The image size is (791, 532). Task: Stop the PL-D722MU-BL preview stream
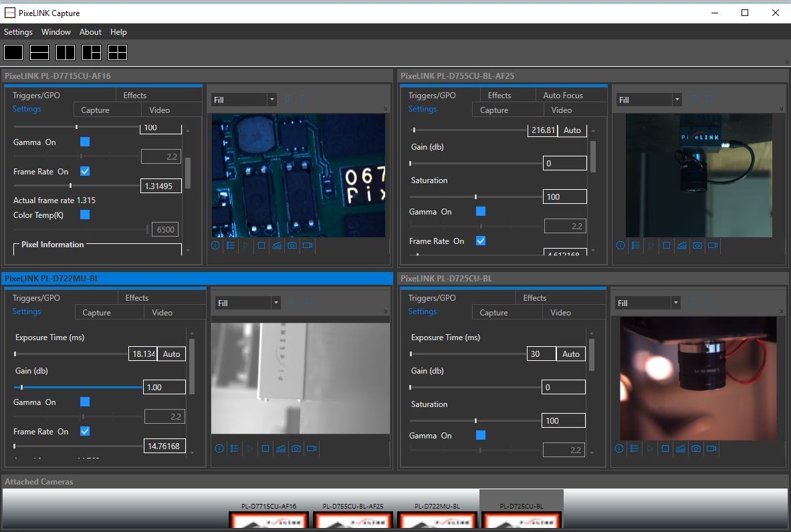tap(265, 448)
